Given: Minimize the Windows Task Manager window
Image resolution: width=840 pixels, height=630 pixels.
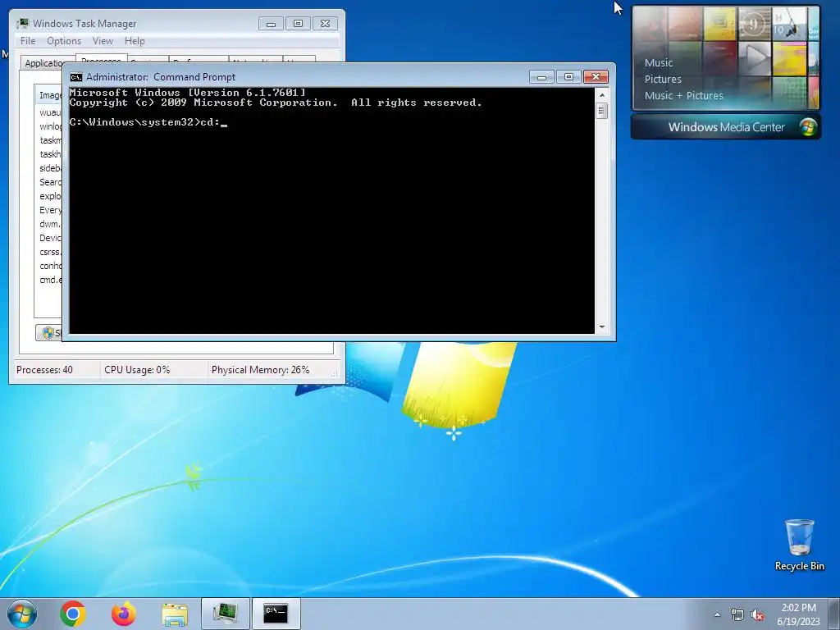Looking at the screenshot, I should (x=271, y=24).
